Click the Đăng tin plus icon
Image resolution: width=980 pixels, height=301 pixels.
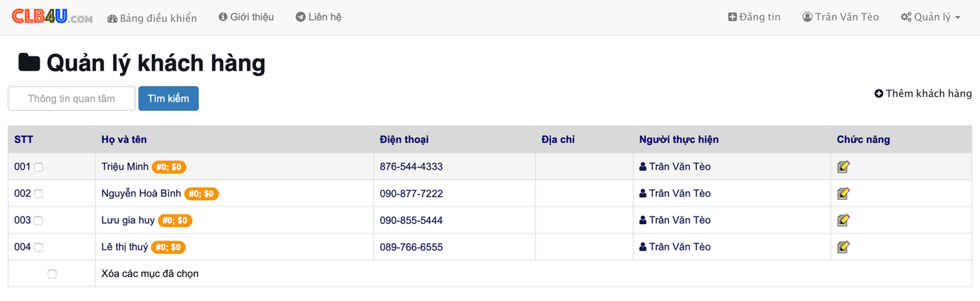pyautogui.click(x=732, y=17)
